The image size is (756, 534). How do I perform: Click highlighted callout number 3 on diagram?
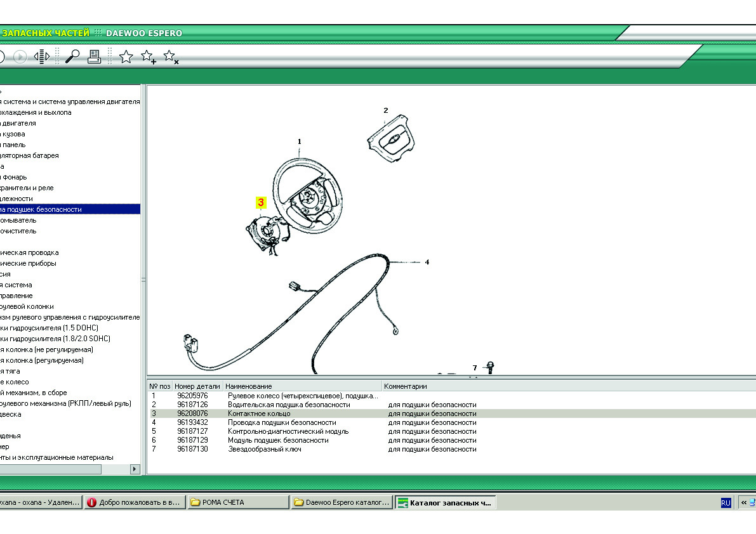261,202
